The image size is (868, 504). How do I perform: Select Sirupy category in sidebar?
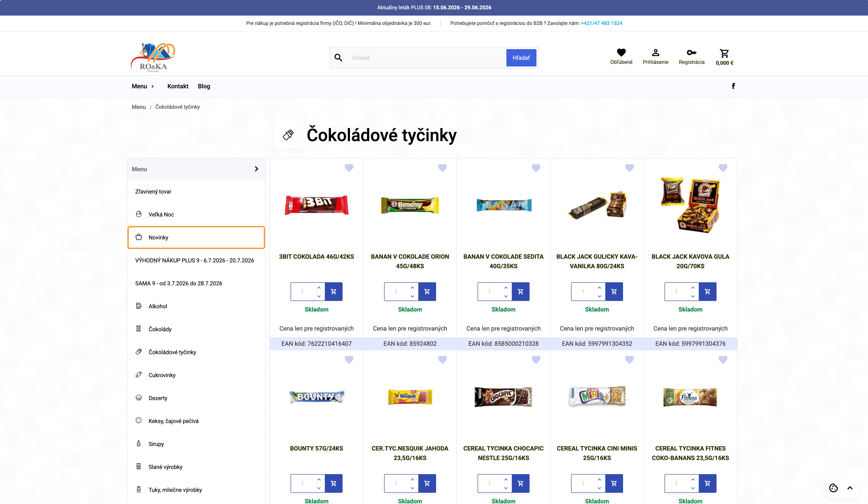pos(196,444)
